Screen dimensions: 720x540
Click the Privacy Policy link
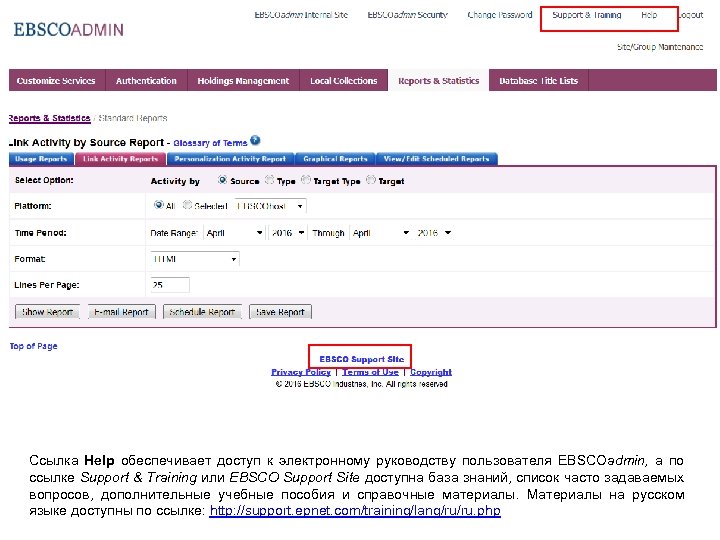(301, 372)
